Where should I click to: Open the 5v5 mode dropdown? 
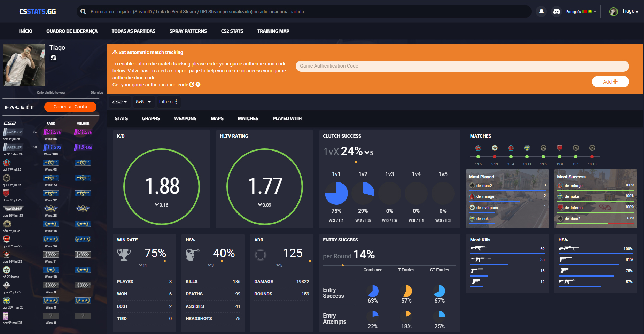click(x=143, y=102)
